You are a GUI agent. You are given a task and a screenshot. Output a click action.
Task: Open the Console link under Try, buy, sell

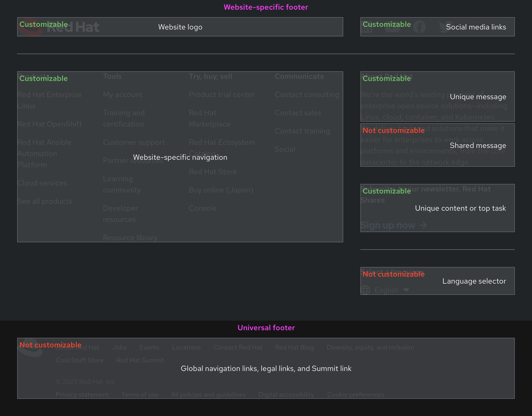tap(203, 208)
